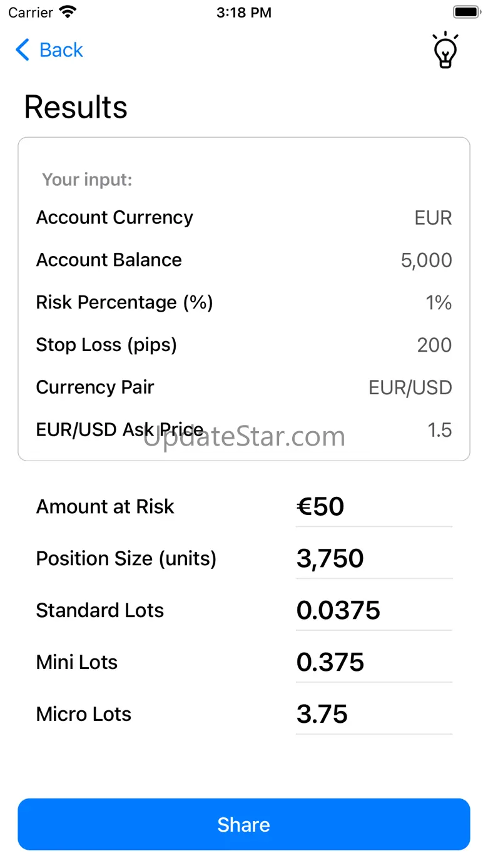Viewport: 488px width, 868px height.
Task: Tap the lightbulb tips icon
Action: coord(445,50)
